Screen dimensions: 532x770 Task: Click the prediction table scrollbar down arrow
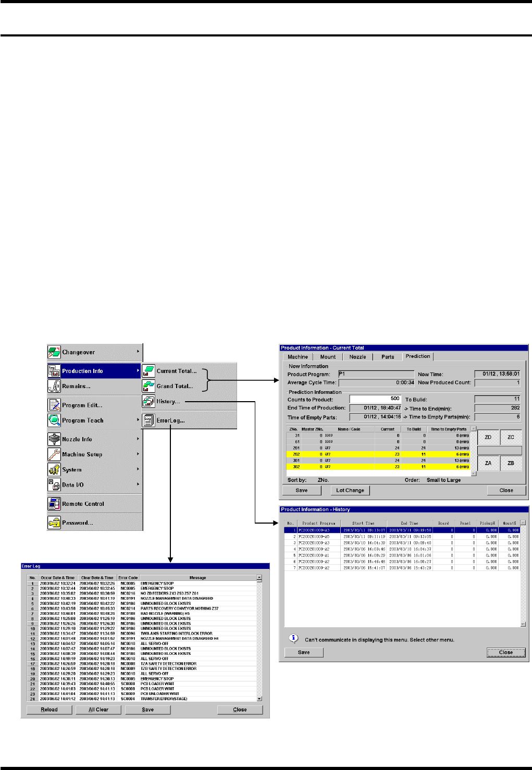click(x=474, y=473)
